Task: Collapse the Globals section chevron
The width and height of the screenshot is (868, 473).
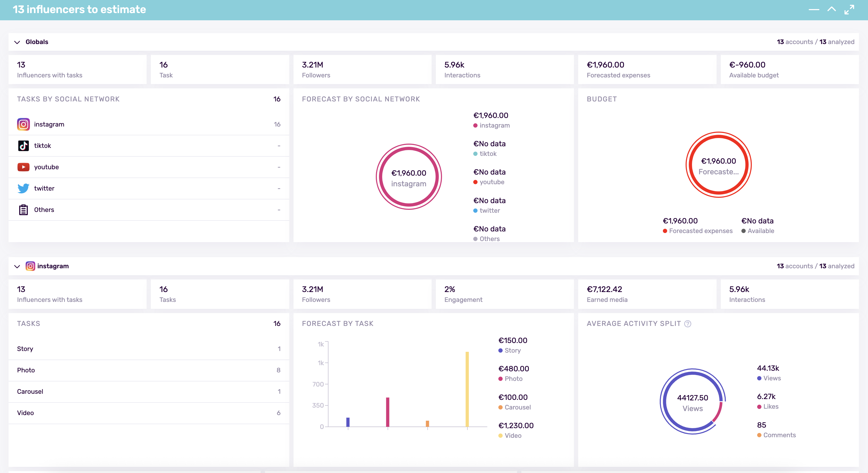Action: pos(17,42)
